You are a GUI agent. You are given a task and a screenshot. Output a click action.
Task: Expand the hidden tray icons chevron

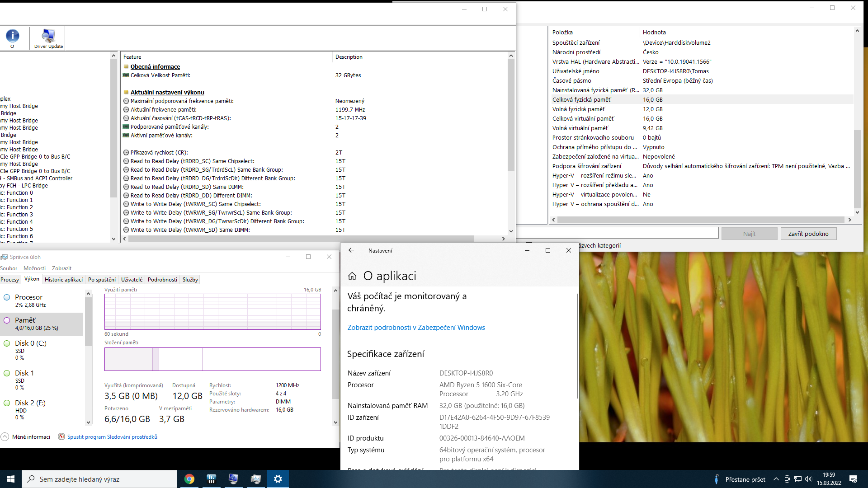point(776,479)
